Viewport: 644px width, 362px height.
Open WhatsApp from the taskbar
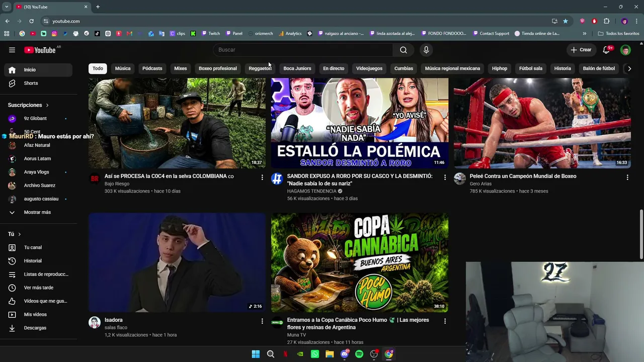coord(315,354)
